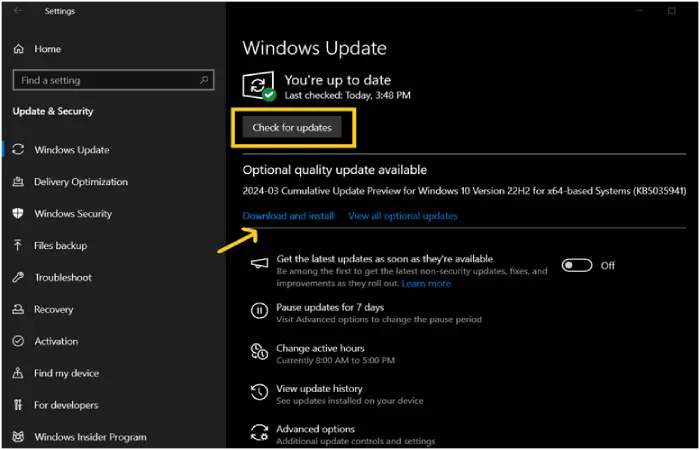
Task: Open For developers page
Action: [x=66, y=405]
